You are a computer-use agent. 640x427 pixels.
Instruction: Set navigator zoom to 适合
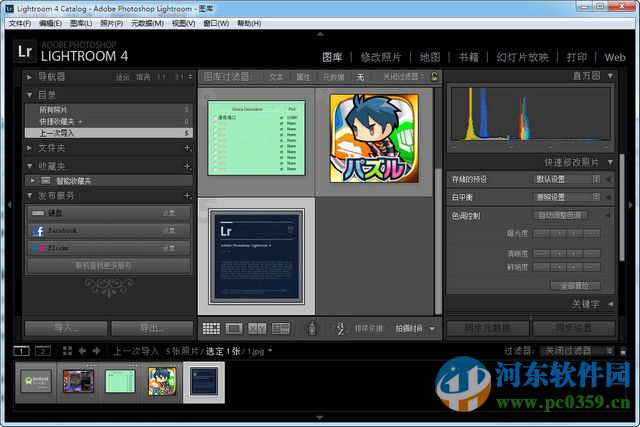(122, 77)
